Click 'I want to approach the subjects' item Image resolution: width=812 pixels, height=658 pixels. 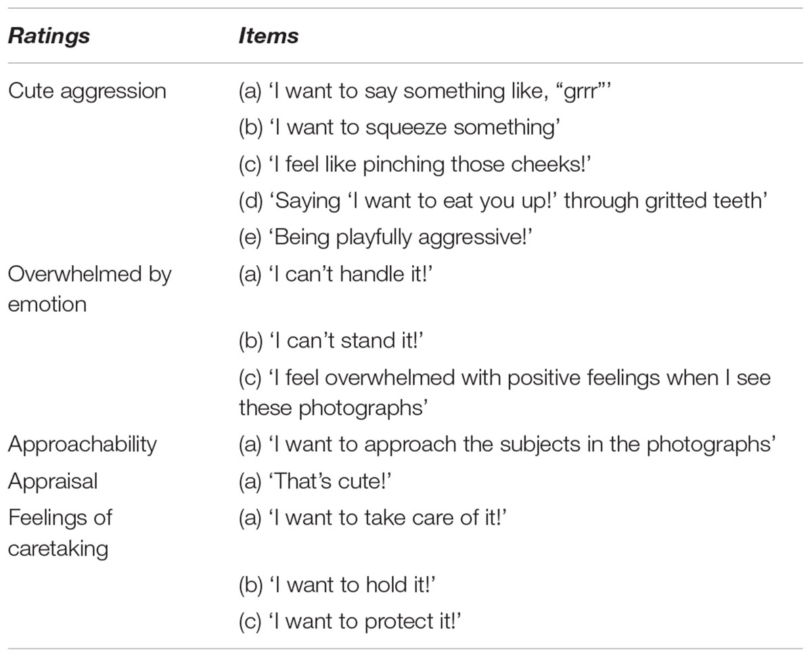tap(506, 444)
